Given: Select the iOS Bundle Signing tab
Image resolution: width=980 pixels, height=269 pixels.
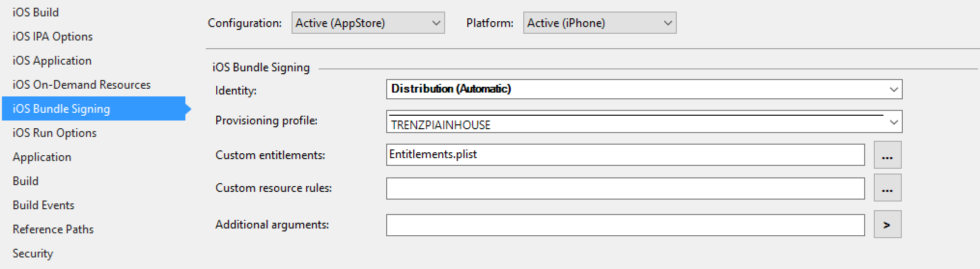Looking at the screenshot, I should (94, 109).
